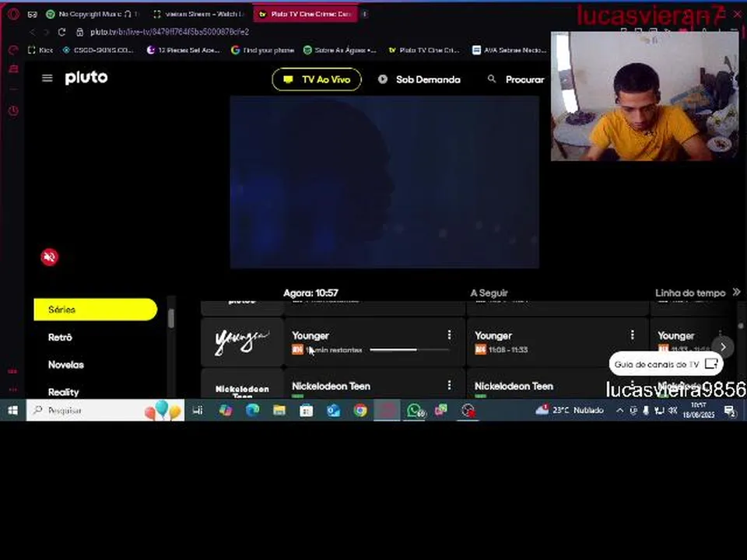Open the Opera sidebar history clock icon

click(13, 111)
